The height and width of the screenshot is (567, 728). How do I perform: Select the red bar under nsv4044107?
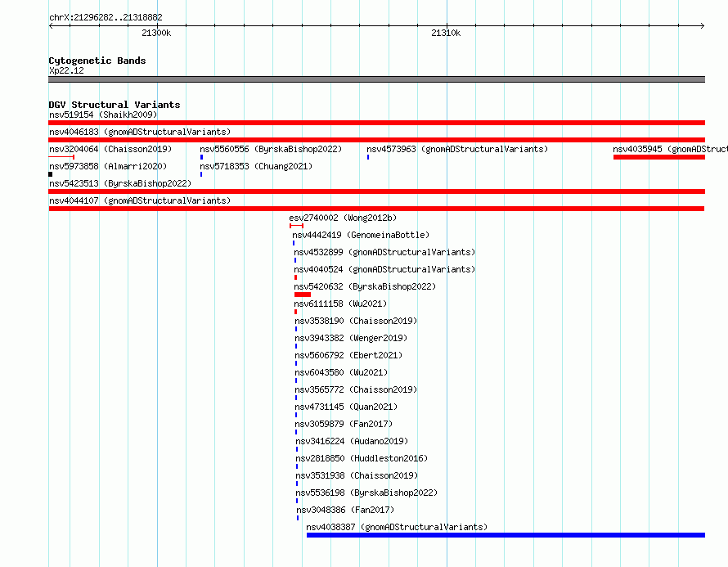[376, 209]
